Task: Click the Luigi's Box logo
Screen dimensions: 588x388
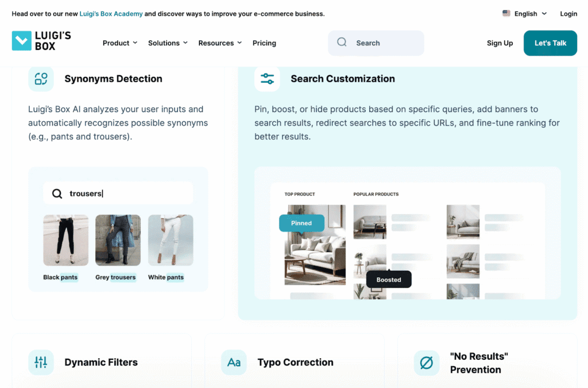Action: (41, 41)
